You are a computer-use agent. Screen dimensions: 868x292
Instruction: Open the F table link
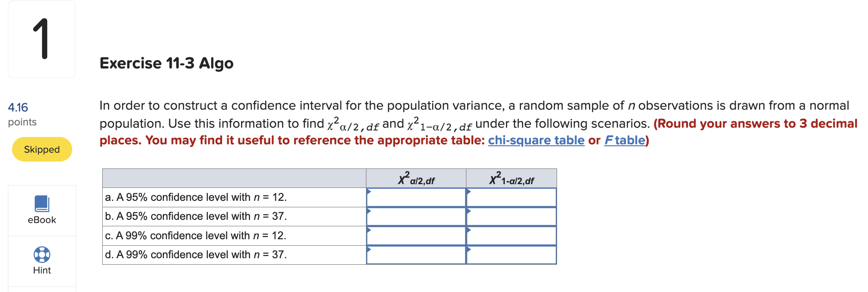point(625,140)
